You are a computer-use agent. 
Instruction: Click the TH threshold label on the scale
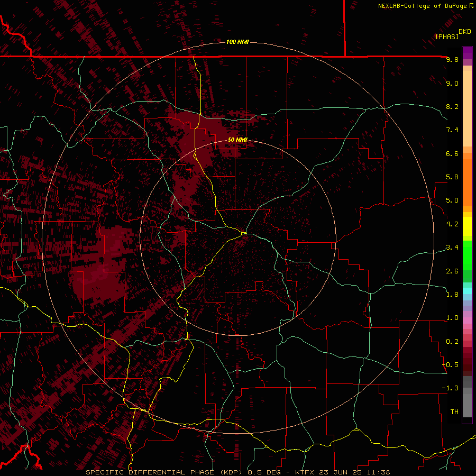(454, 412)
